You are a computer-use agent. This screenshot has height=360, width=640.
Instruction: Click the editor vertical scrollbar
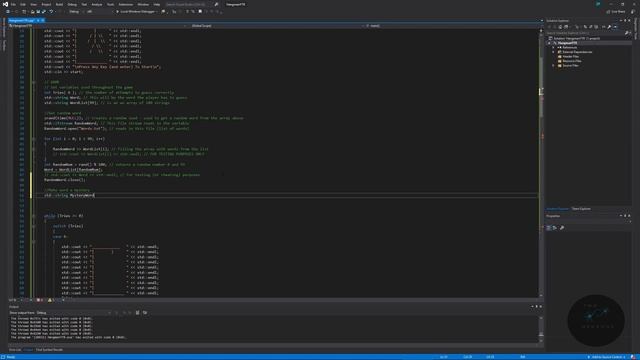coord(541,162)
